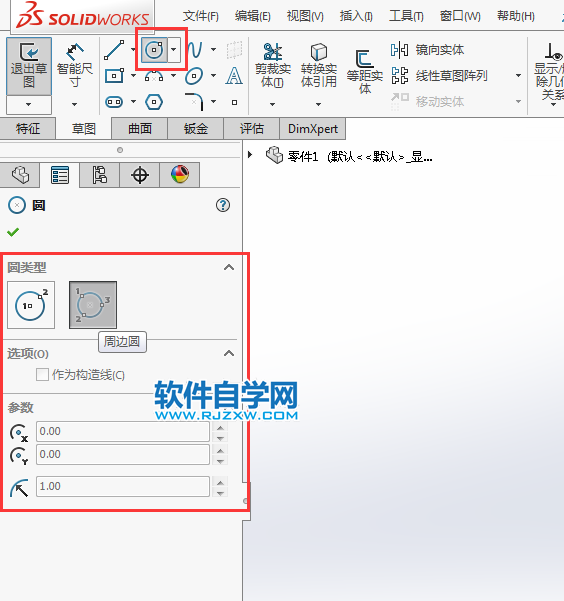The width and height of the screenshot is (564, 601).
Task: Open dropdown under Exit Sketch button
Action: tap(29, 104)
